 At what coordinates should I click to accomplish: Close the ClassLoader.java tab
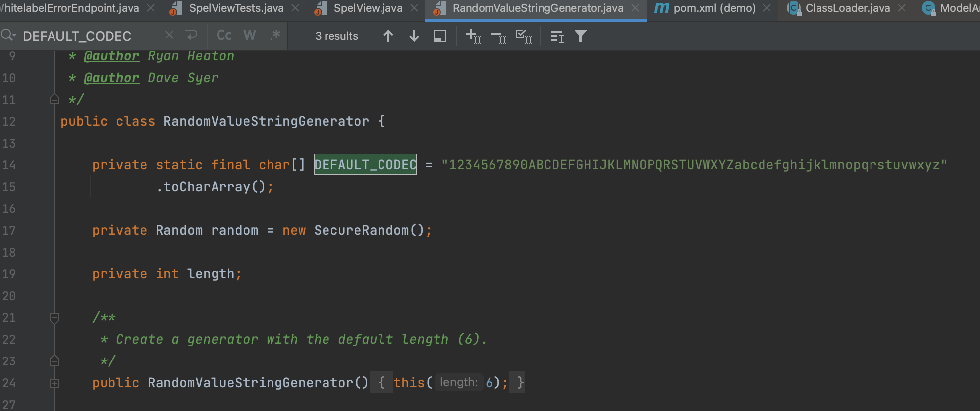tap(902, 8)
